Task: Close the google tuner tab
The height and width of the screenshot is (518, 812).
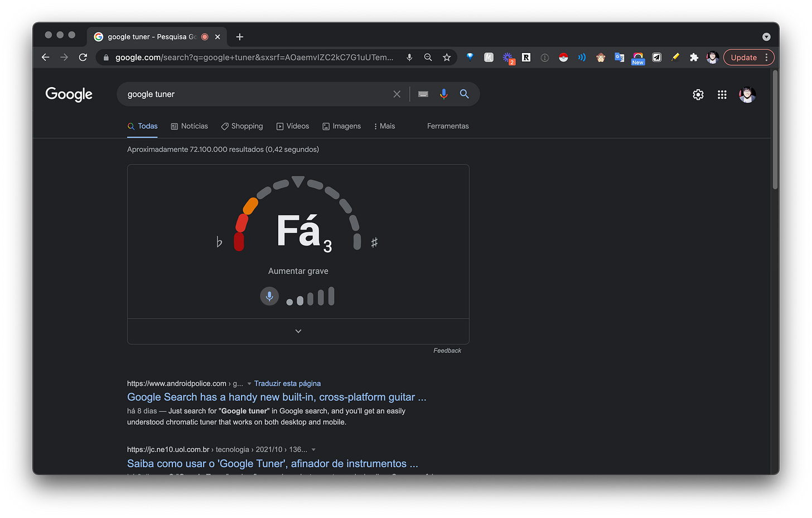Action: [217, 37]
